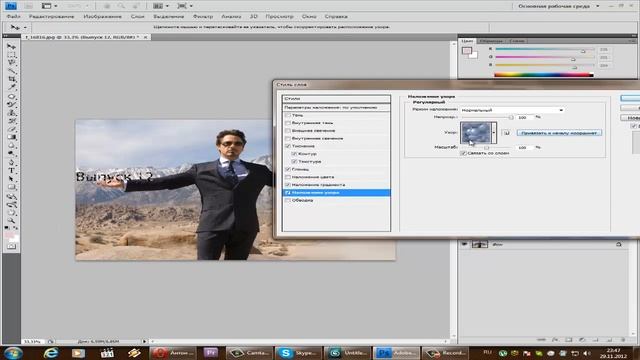Open the View Extras dropdown
Screen dimensions: 640x360
coord(50,6)
